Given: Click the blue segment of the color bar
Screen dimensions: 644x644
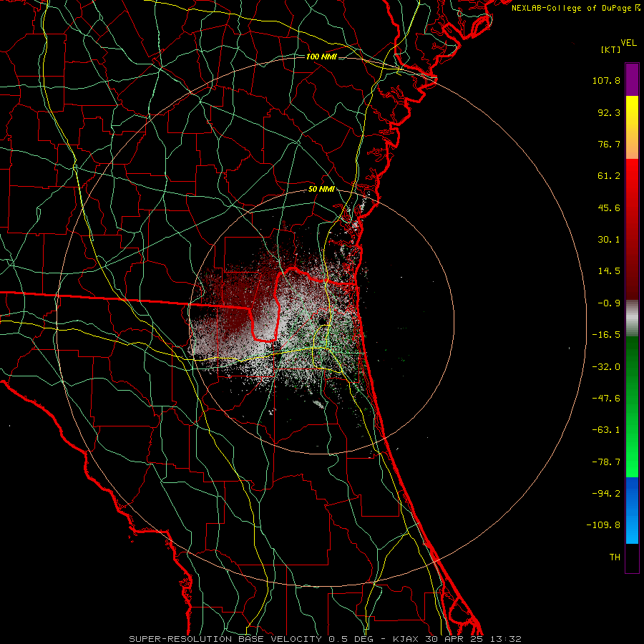Looking at the screenshot, I should pos(632,510).
